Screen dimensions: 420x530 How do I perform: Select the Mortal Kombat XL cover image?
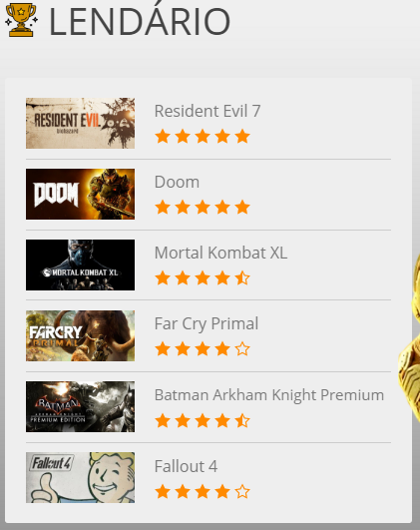pos(80,265)
